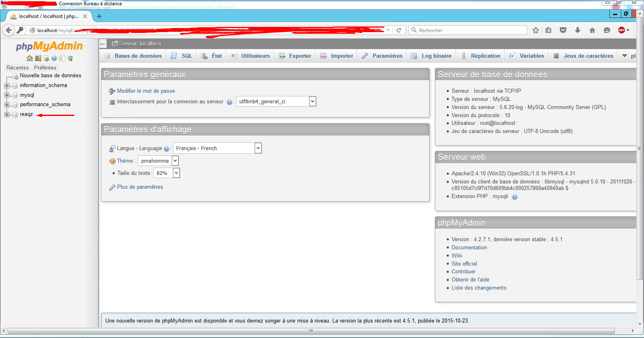The width and height of the screenshot is (644, 338).
Task: Click Nouvelle base de données in tree
Action: (x=50, y=76)
